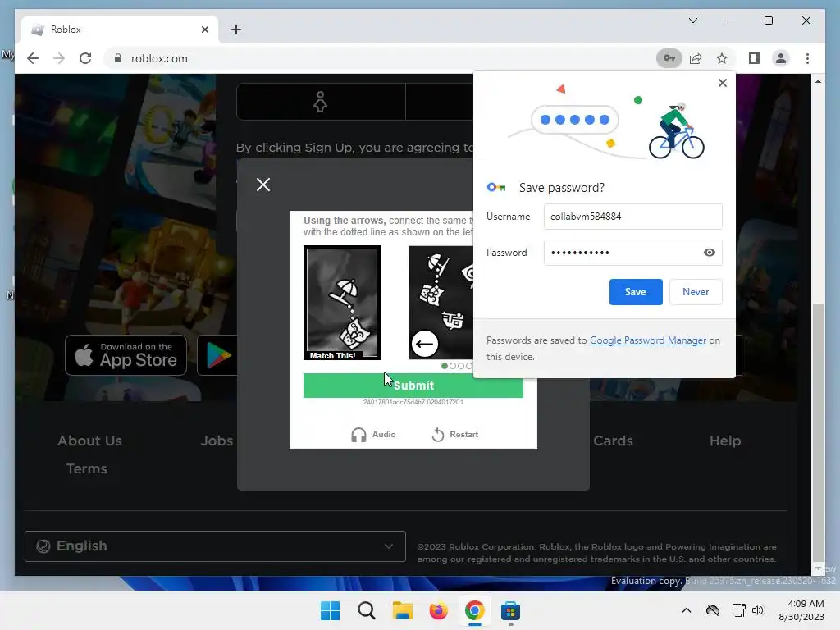Open About Us footer link
Viewport: 840px width, 630px height.
pyautogui.click(x=90, y=441)
